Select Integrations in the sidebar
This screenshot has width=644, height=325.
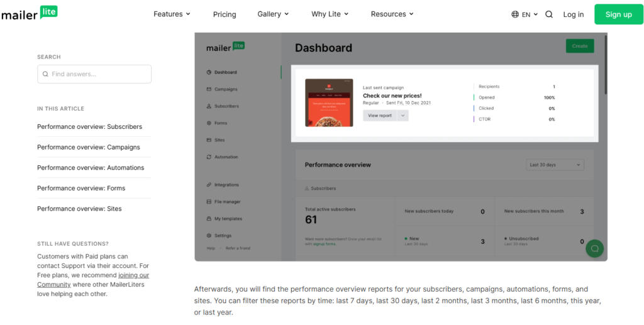click(226, 185)
